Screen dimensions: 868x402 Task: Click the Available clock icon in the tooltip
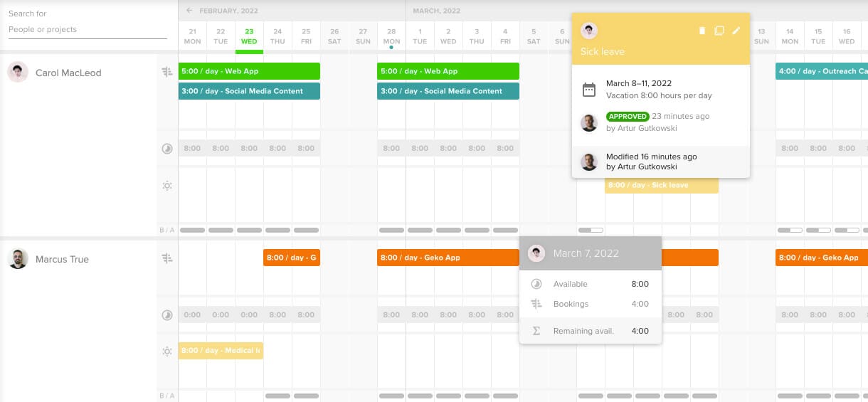pyautogui.click(x=536, y=284)
